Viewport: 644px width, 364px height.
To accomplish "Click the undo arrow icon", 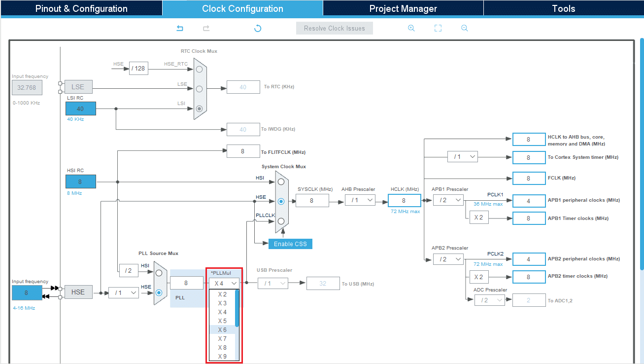I will 180,28.
